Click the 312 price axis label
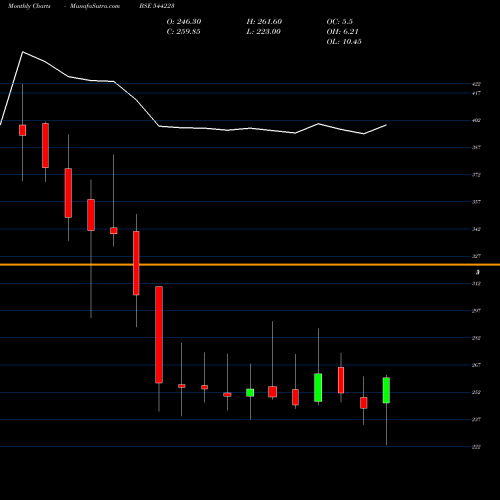 476,284
